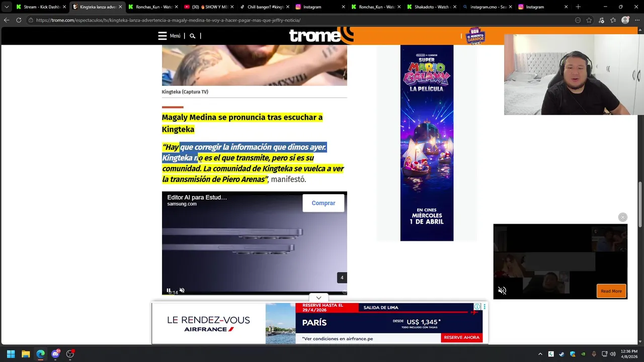The image size is (644, 362).
Task: Click the word manifestó
Action: point(288,179)
